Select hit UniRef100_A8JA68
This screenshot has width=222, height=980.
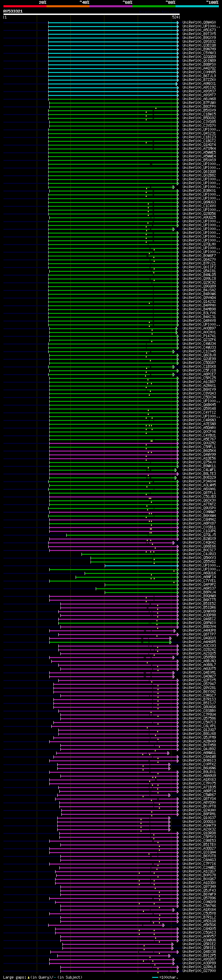[x=199, y=99]
